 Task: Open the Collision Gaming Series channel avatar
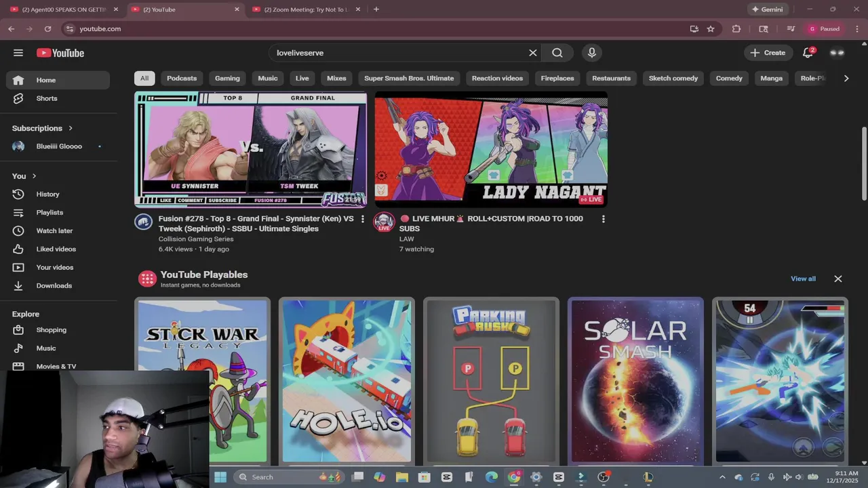(x=143, y=222)
